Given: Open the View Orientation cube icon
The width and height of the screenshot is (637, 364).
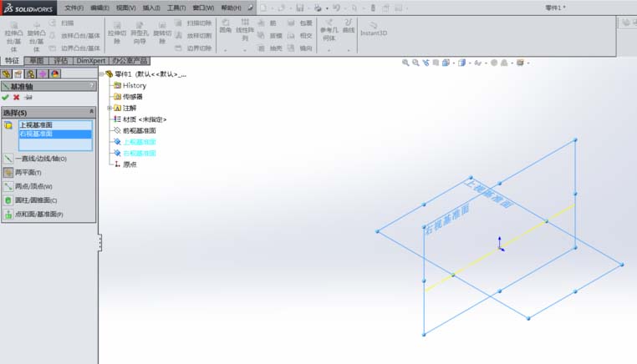Looking at the screenshot, I should tap(446, 63).
